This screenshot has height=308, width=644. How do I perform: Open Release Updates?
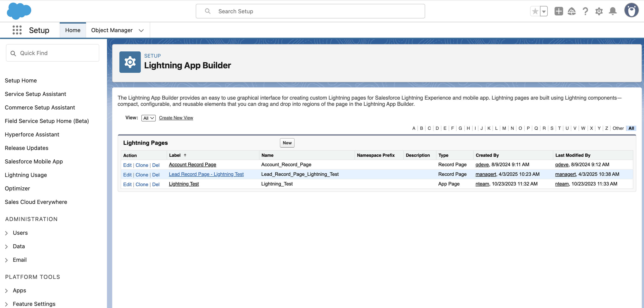click(x=27, y=148)
